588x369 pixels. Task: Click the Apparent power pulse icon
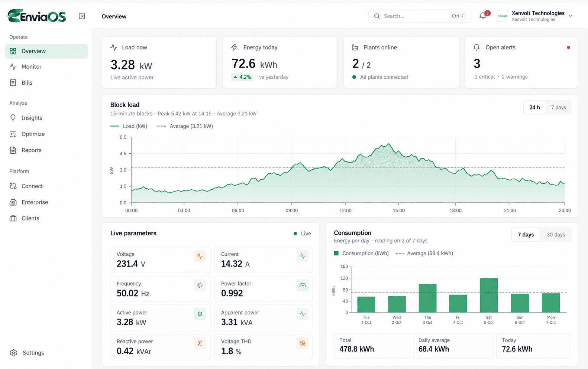coord(303,314)
